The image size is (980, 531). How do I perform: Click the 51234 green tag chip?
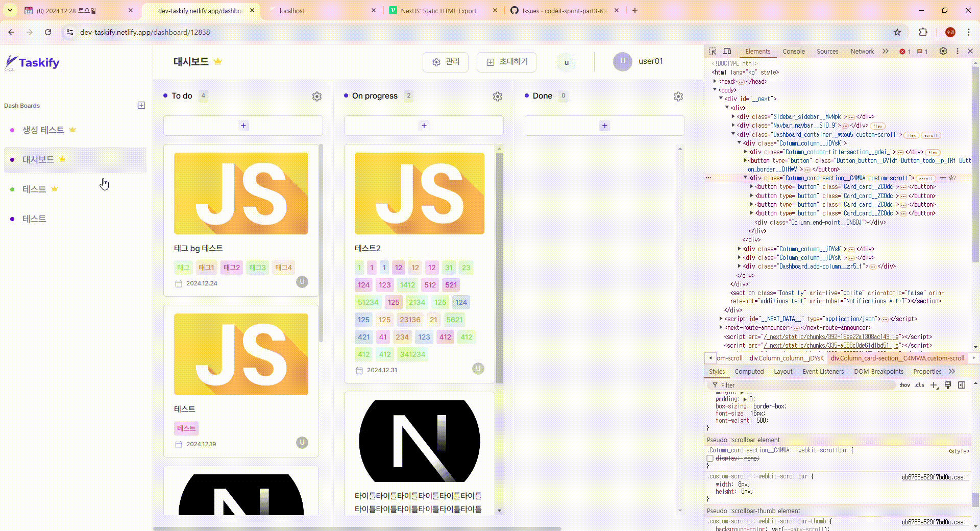368,302
